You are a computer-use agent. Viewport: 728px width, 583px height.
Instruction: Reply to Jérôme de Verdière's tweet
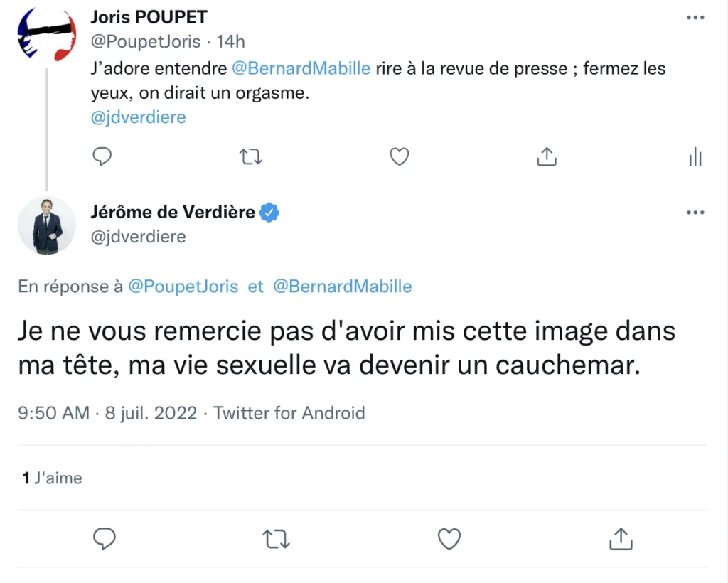click(x=105, y=539)
